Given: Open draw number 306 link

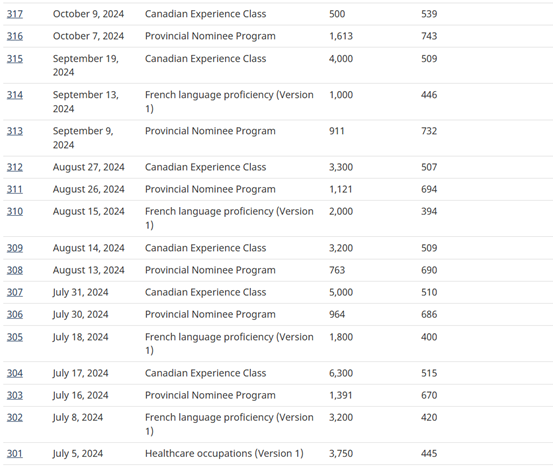Looking at the screenshot, I should (x=15, y=314).
